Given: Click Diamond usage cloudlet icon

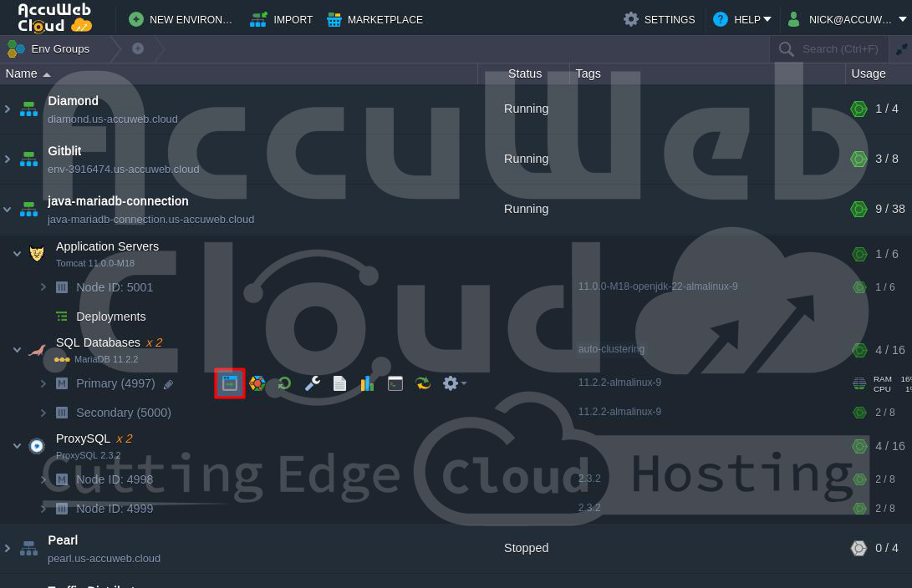Looking at the screenshot, I should coord(859,109).
